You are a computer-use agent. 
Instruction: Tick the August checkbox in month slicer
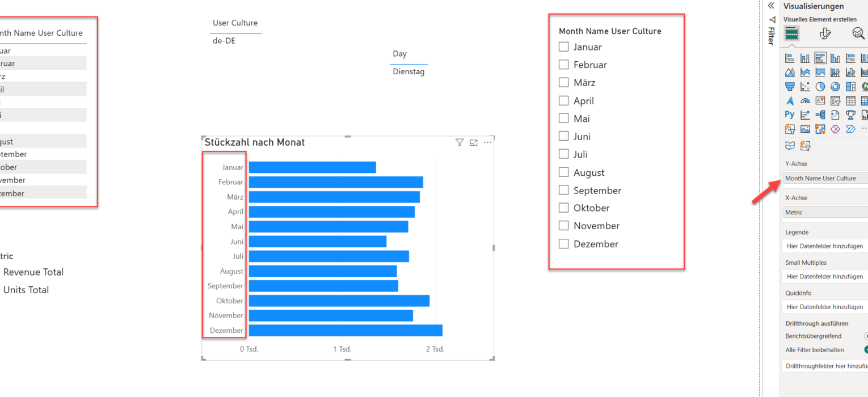click(x=563, y=172)
